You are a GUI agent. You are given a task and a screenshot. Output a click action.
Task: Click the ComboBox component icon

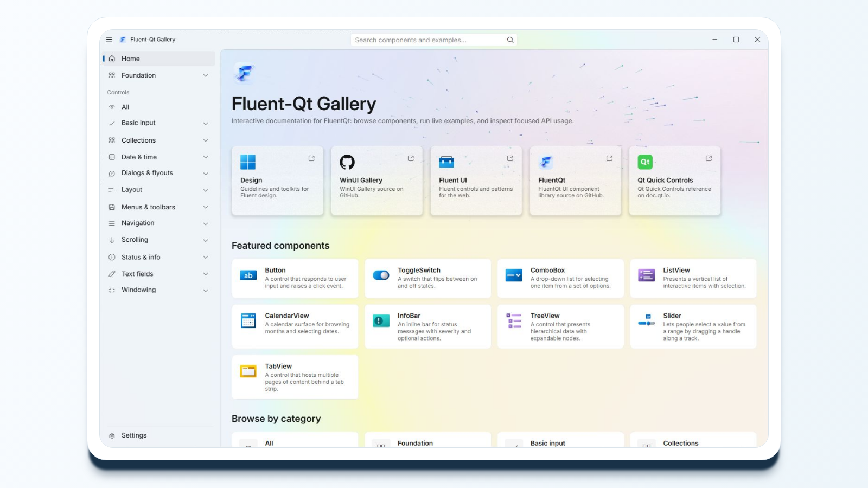(x=514, y=275)
